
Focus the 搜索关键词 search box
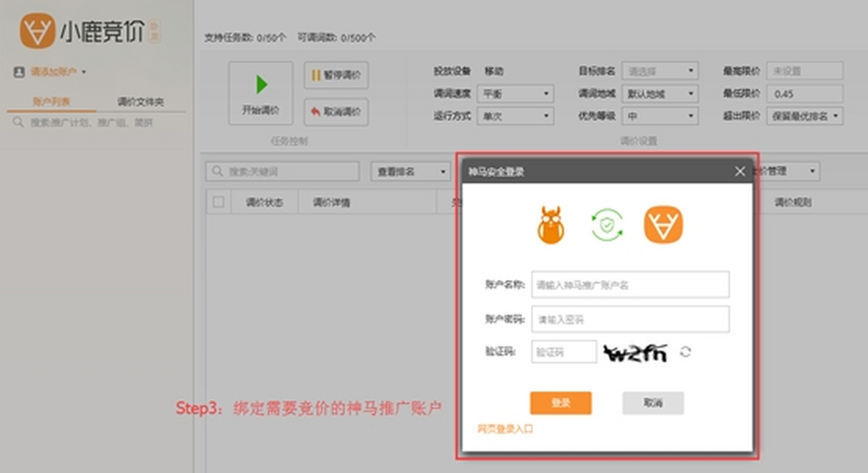coord(283,171)
